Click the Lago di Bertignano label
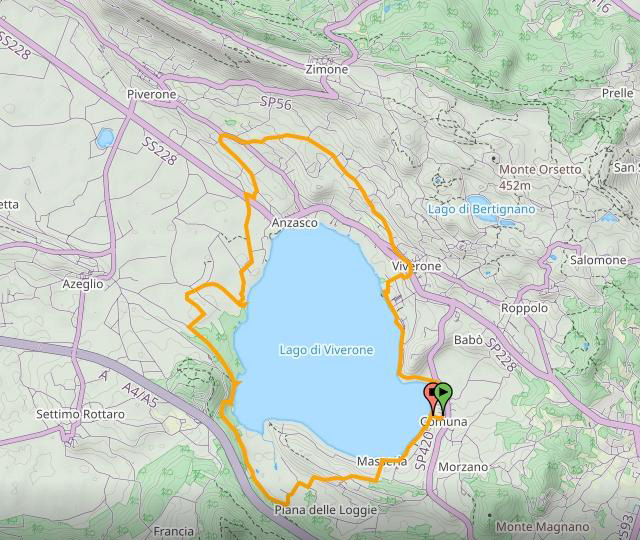Image resolution: width=640 pixels, height=540 pixels. [481, 210]
